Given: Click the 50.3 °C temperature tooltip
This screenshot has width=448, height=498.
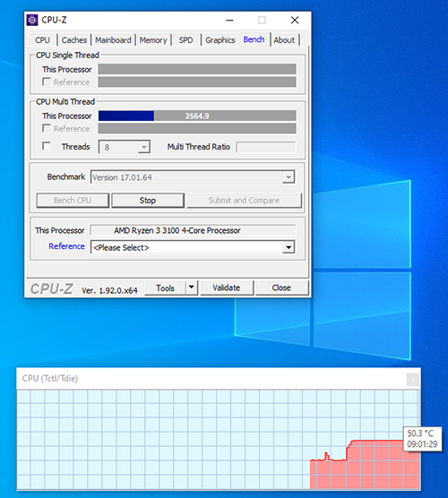Looking at the screenshot, I should point(422,439).
